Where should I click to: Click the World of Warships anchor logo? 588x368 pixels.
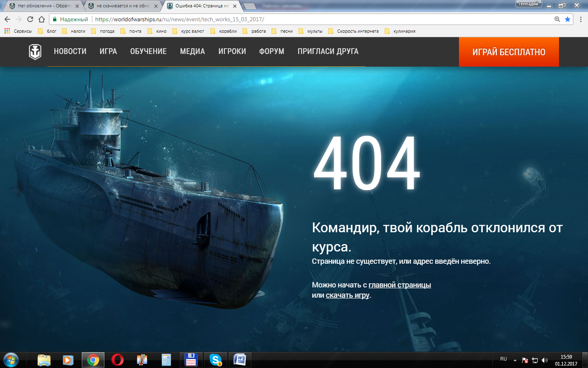(x=35, y=52)
